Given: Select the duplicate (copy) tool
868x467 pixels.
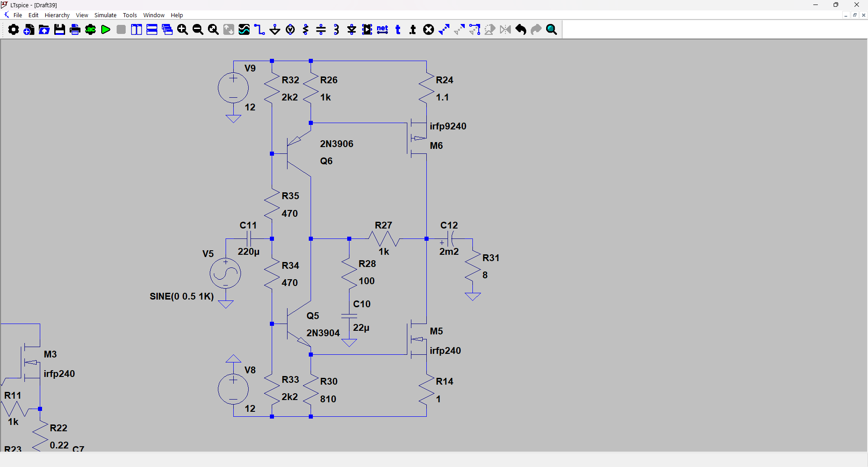Looking at the screenshot, I should tap(444, 30).
